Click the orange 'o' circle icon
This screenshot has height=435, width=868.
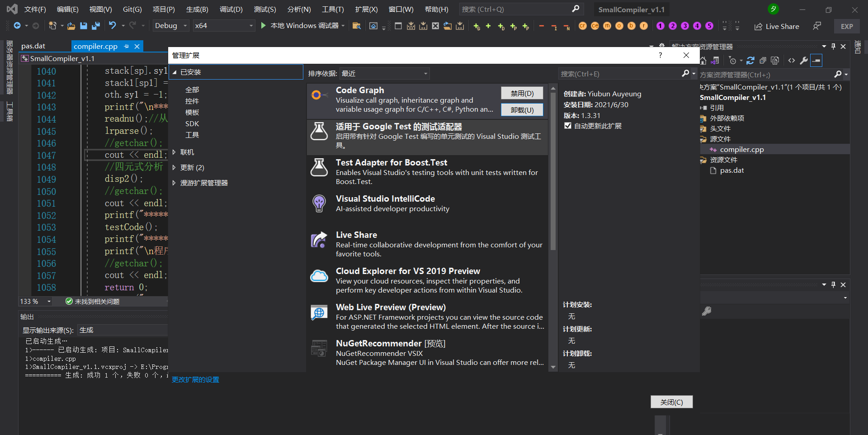(619, 26)
